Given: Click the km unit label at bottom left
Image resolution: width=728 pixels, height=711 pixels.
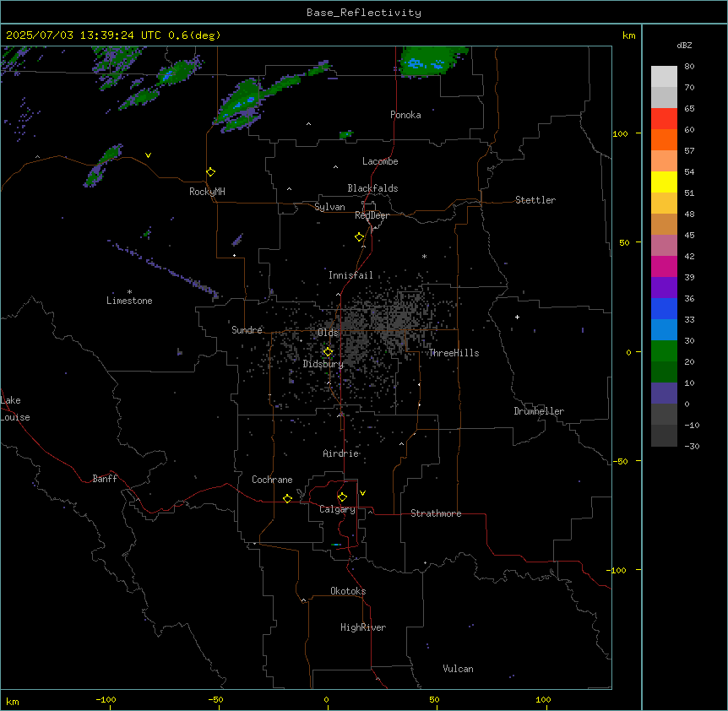Looking at the screenshot, I should (13, 701).
